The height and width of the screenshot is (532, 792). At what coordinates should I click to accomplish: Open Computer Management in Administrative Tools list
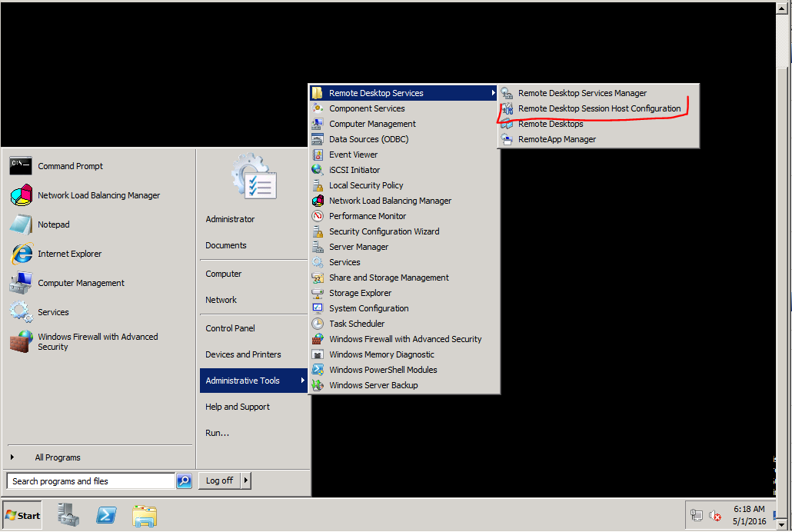pyautogui.click(x=404, y=124)
